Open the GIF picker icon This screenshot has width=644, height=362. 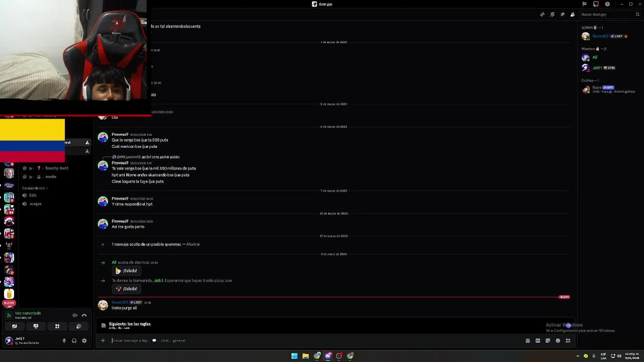(x=537, y=341)
